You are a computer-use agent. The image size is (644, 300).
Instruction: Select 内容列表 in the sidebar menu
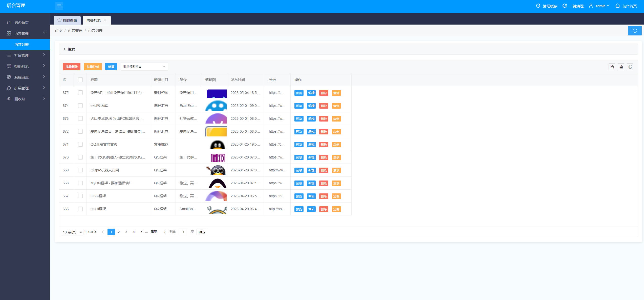(25, 45)
